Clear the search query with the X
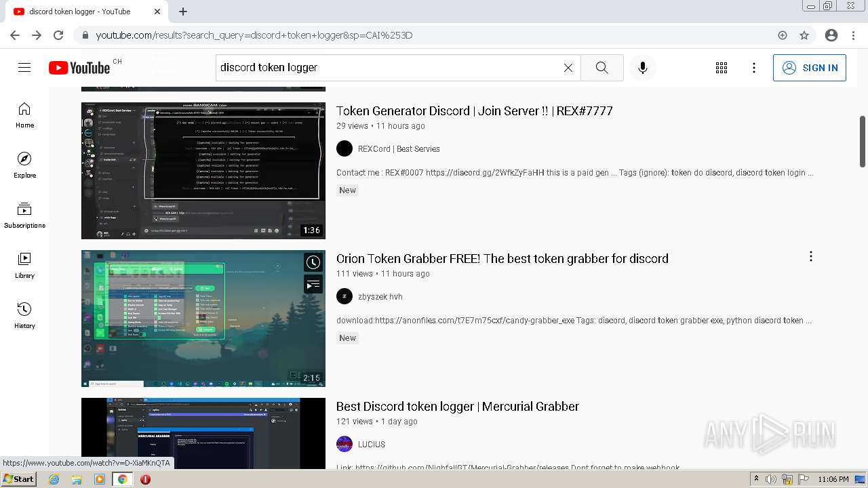Screen dimensions: 868x488 click(x=568, y=68)
